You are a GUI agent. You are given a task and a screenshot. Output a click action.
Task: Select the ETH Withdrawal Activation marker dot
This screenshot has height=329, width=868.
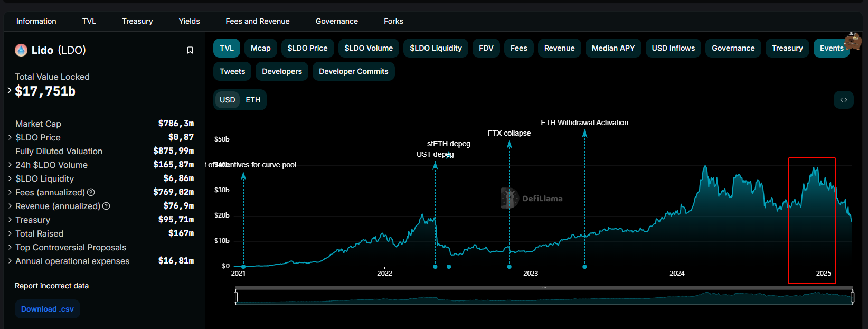coord(584,267)
